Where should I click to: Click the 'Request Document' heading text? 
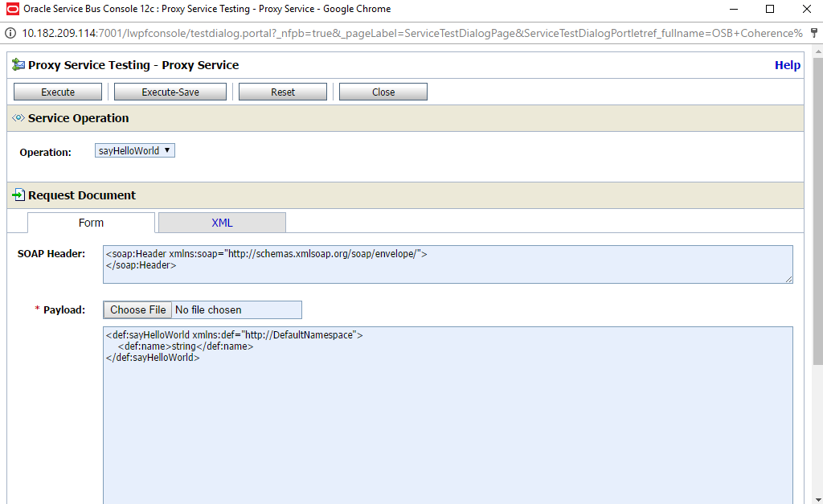tap(82, 195)
